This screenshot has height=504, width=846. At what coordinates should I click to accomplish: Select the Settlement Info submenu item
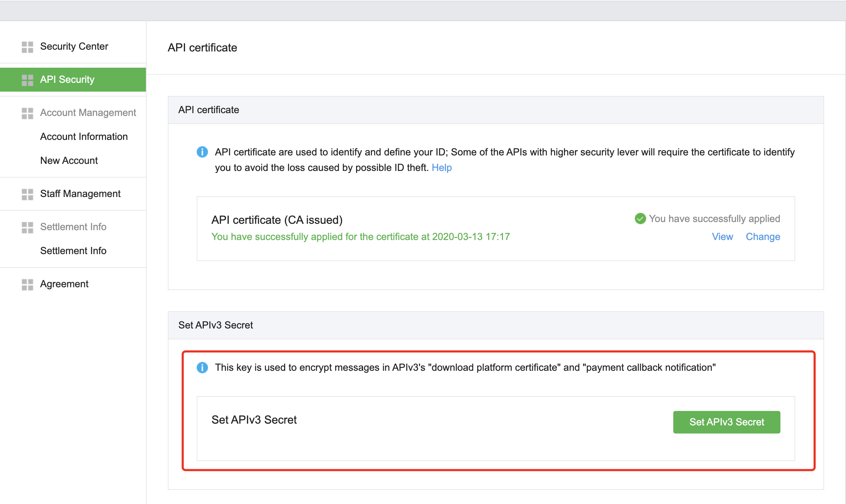coord(73,251)
